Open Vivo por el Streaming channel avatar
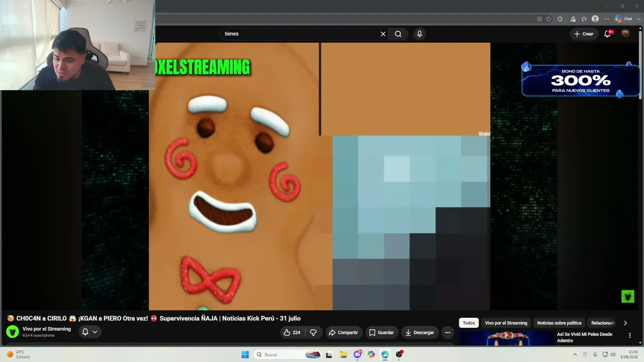Viewport: 644px width, 362px height. tap(13, 332)
